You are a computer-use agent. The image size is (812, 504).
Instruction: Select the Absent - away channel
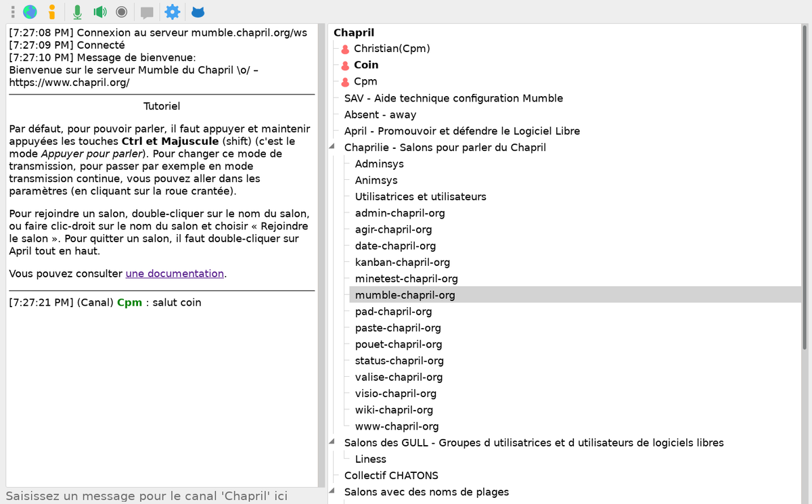pos(380,114)
